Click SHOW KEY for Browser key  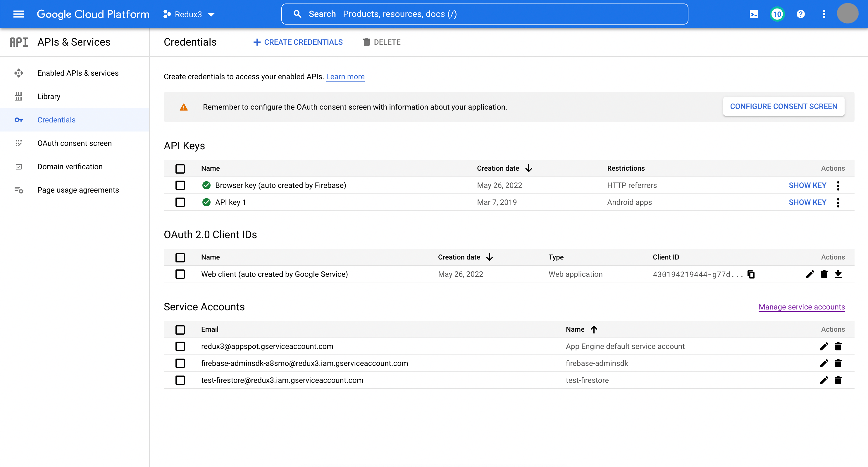click(x=807, y=186)
